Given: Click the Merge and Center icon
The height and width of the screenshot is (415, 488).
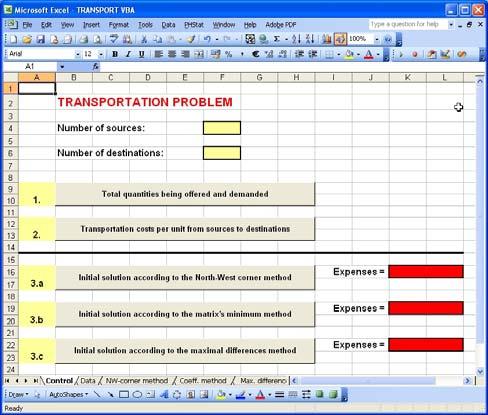Looking at the screenshot, I should (x=199, y=54).
